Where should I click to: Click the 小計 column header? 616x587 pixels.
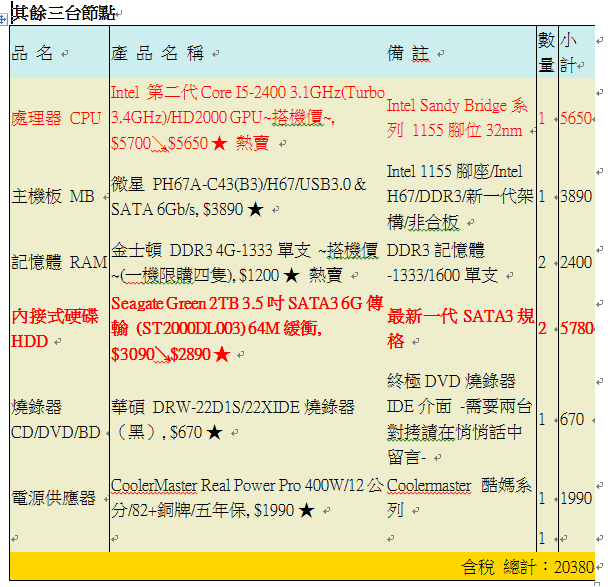pyautogui.click(x=568, y=52)
